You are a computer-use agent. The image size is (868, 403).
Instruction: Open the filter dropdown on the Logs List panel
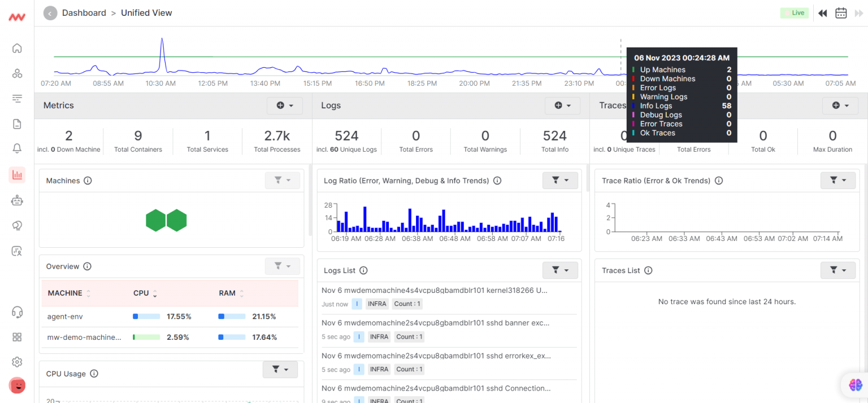560,270
